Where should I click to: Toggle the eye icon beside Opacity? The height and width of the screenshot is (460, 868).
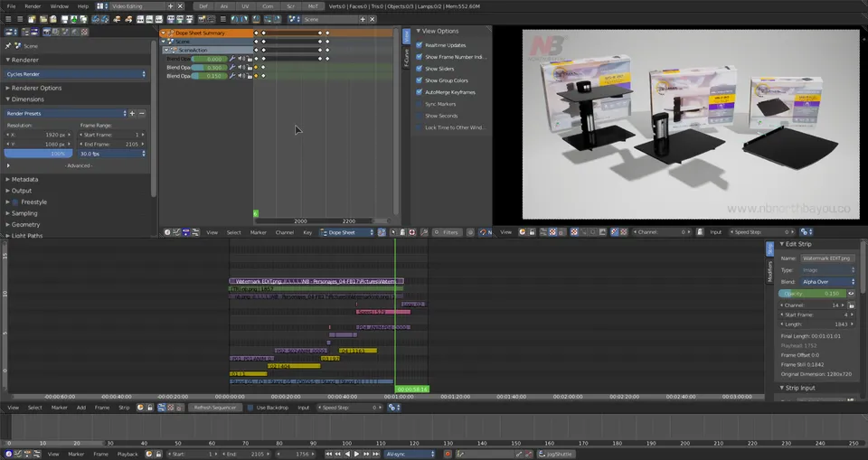[x=851, y=294]
